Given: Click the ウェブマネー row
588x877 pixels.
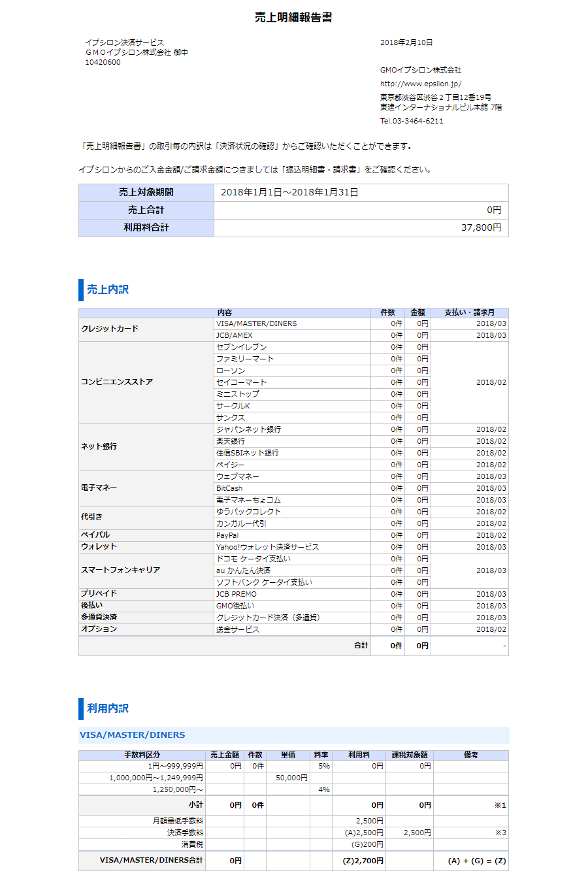Looking at the screenshot, I should (x=361, y=477).
